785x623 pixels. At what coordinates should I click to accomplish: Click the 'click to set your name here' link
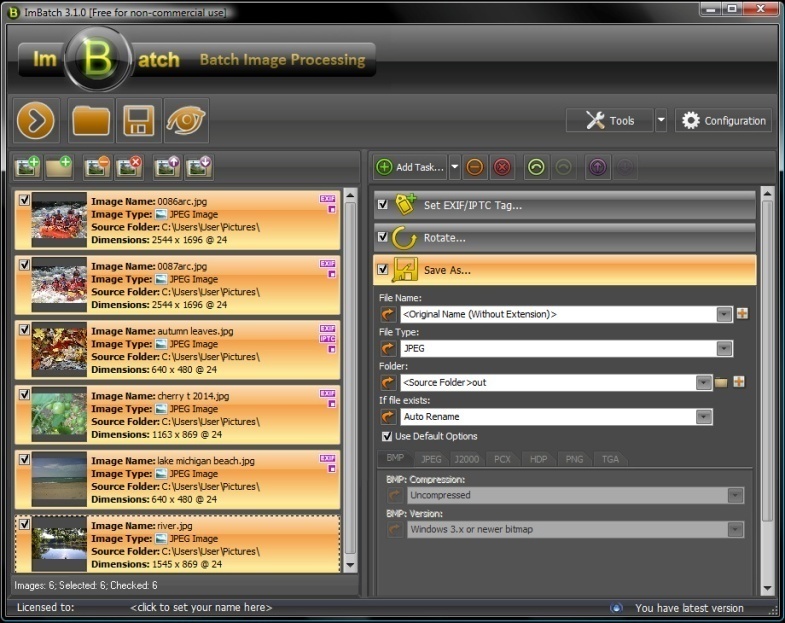coord(201,607)
